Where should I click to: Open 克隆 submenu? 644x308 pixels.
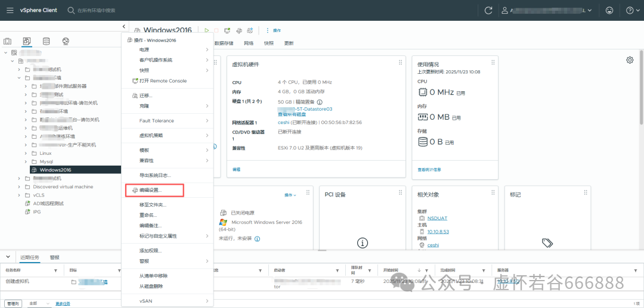coord(168,106)
